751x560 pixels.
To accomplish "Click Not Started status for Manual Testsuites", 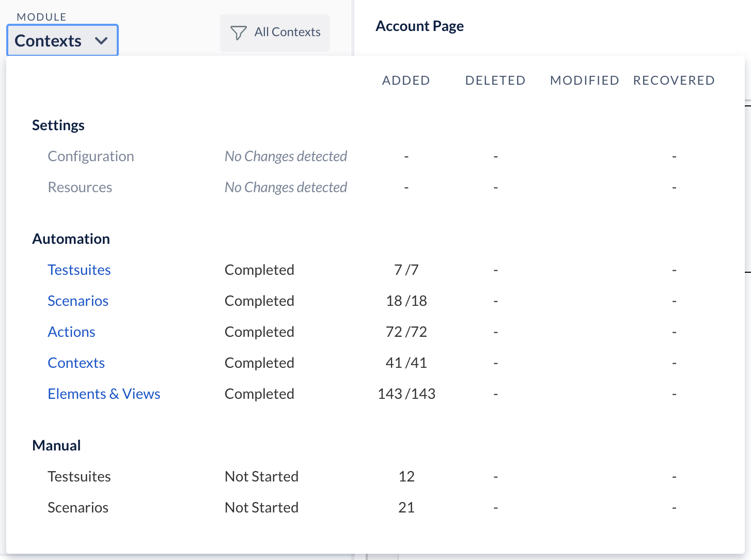I will click(261, 476).
